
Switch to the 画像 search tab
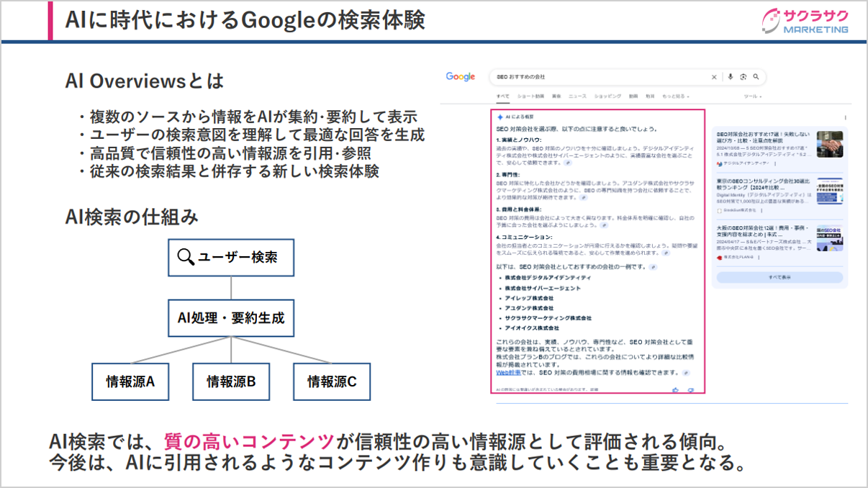pos(556,96)
